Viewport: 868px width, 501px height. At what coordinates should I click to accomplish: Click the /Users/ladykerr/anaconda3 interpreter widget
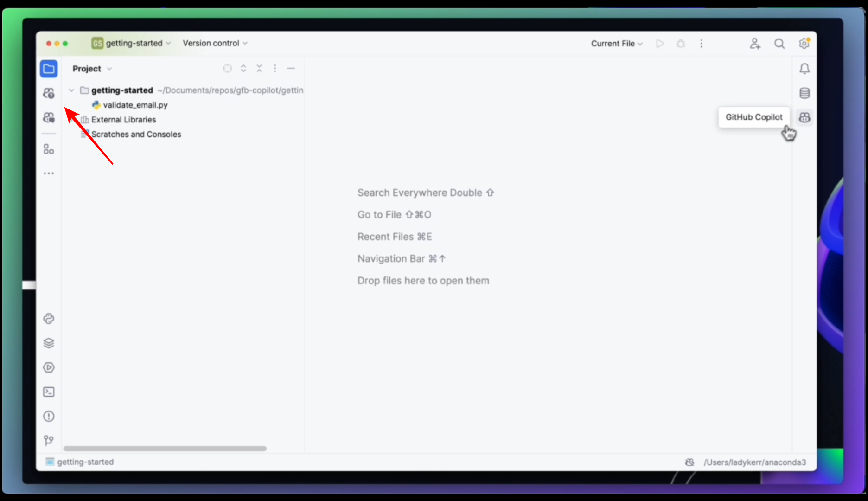(x=755, y=462)
